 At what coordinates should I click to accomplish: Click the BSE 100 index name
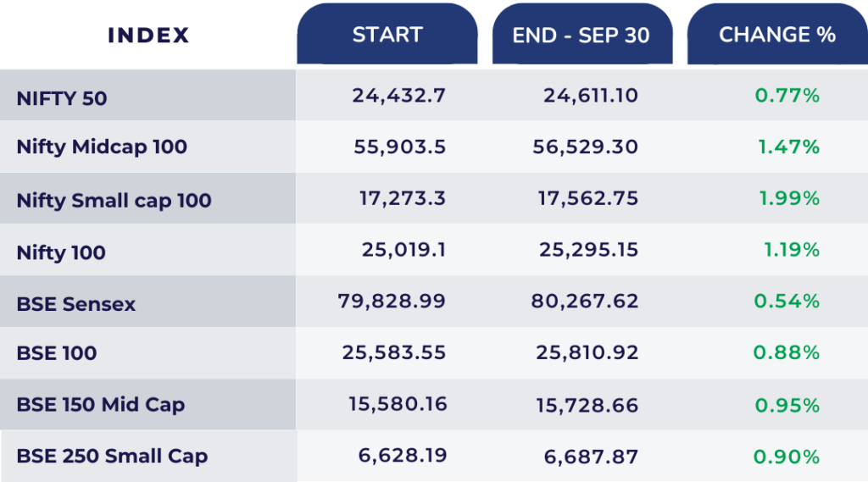click(x=56, y=352)
